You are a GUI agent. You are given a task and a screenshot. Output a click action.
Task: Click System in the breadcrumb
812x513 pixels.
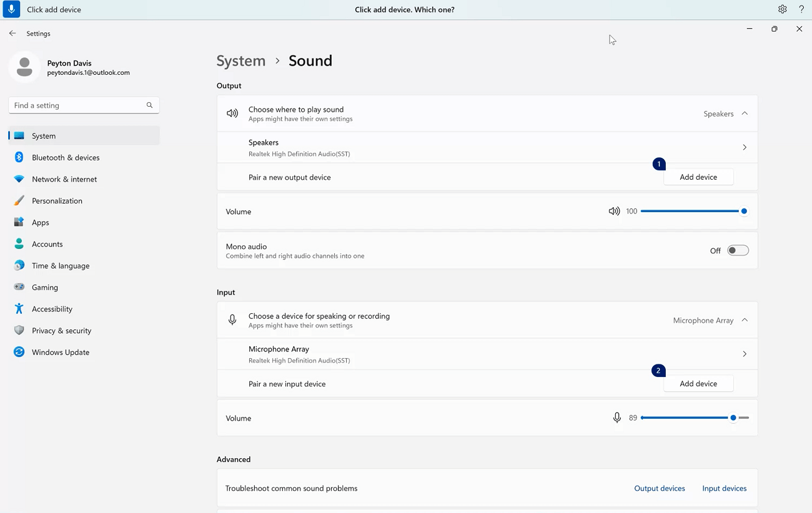241,61
